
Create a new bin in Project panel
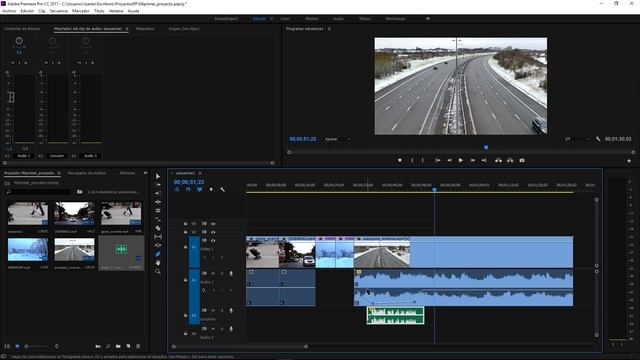(x=118, y=346)
